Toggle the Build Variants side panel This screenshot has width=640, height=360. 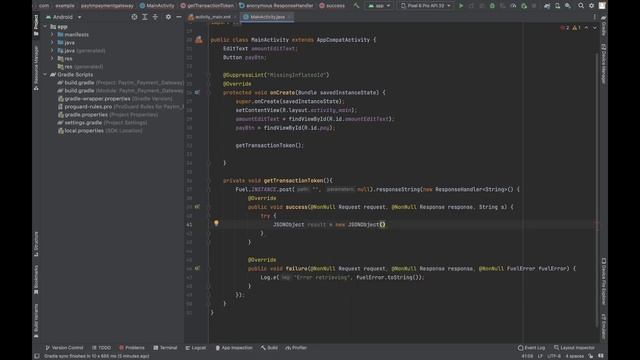coord(36,321)
